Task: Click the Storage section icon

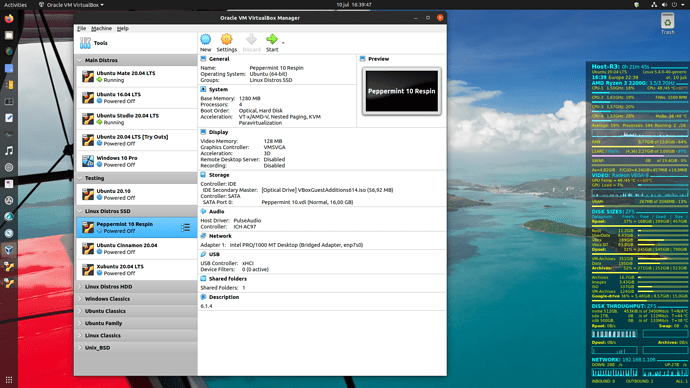Action: pyautogui.click(x=203, y=175)
